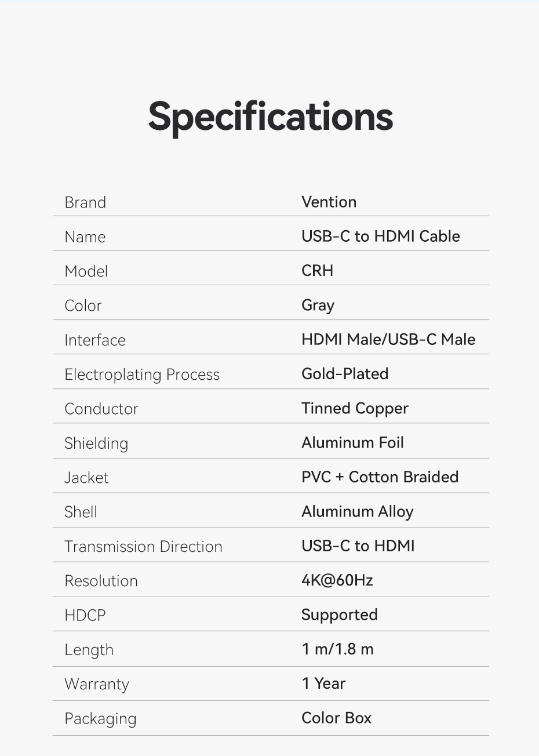This screenshot has width=539, height=756.
Task: Click the 1 m/1.8 m length value
Action: click(x=337, y=649)
